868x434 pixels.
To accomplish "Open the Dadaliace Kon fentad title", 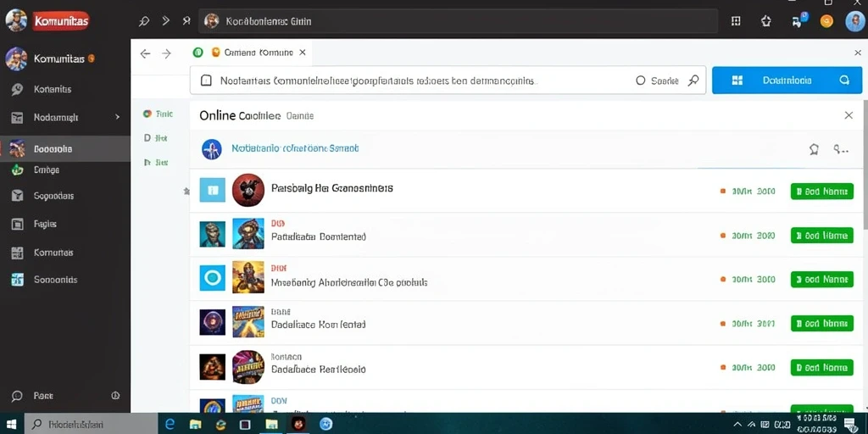I will [319, 325].
